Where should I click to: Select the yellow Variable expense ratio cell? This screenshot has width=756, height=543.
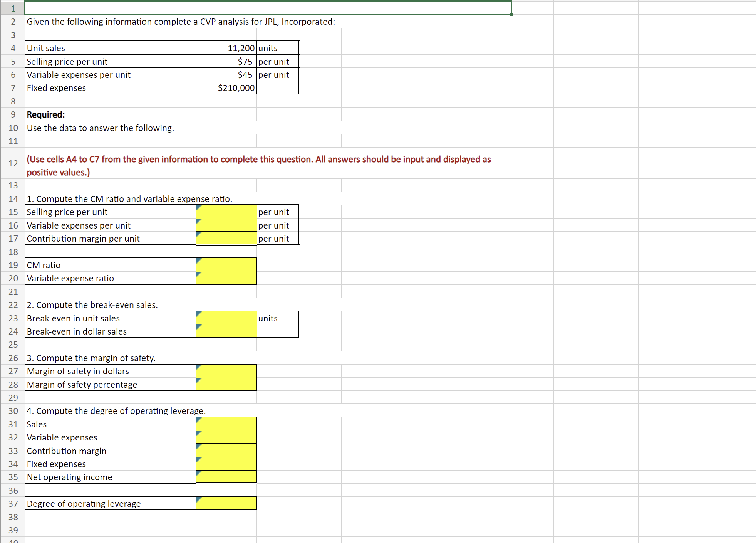[226, 278]
